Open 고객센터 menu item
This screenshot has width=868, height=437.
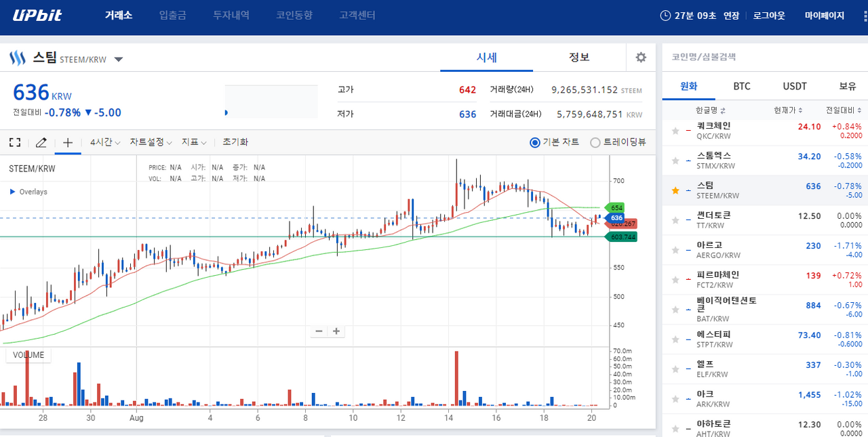[357, 15]
